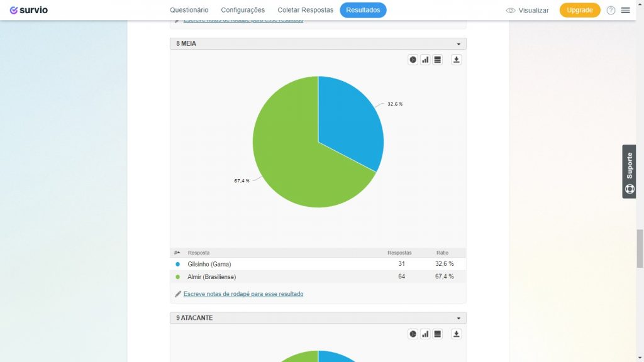Click Visualizar to preview the survey
Screen dimensions: 644x362
(528, 10)
